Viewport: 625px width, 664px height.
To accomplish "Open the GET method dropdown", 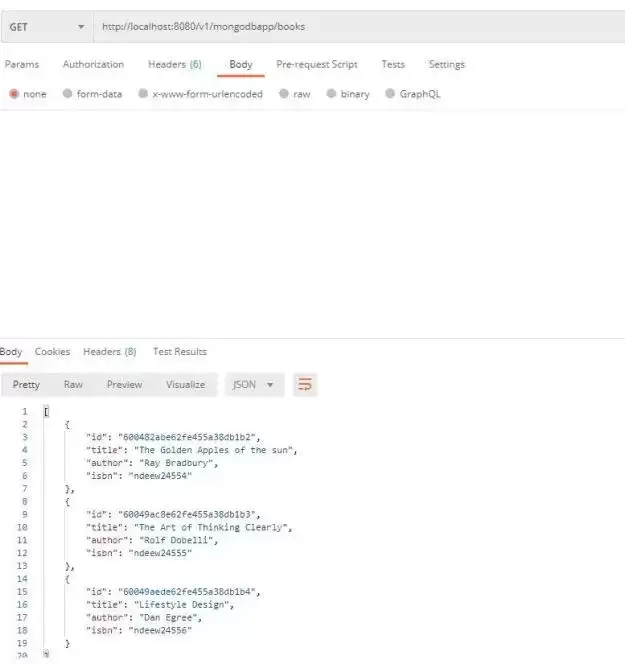I will [47, 27].
